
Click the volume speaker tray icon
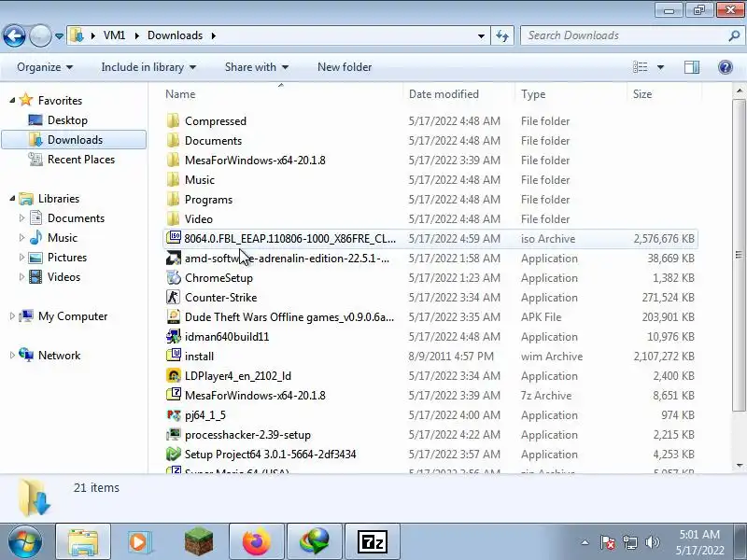coord(652,542)
